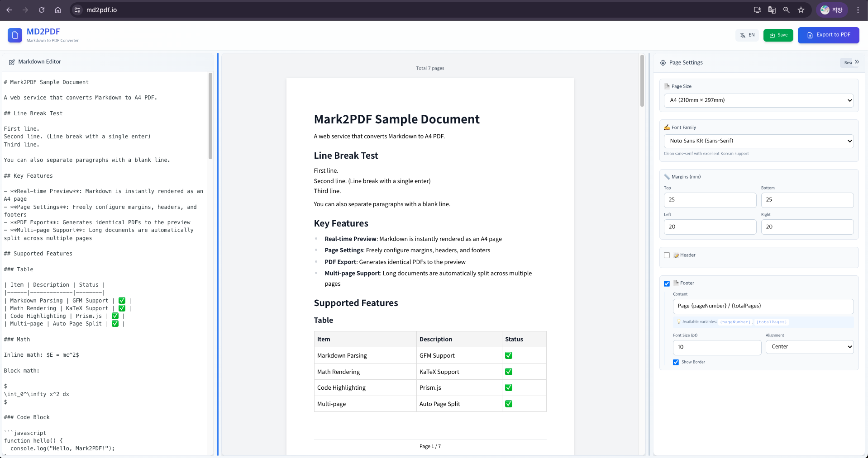Switch language with the EN button
This screenshot has height=458, width=868.
point(747,35)
